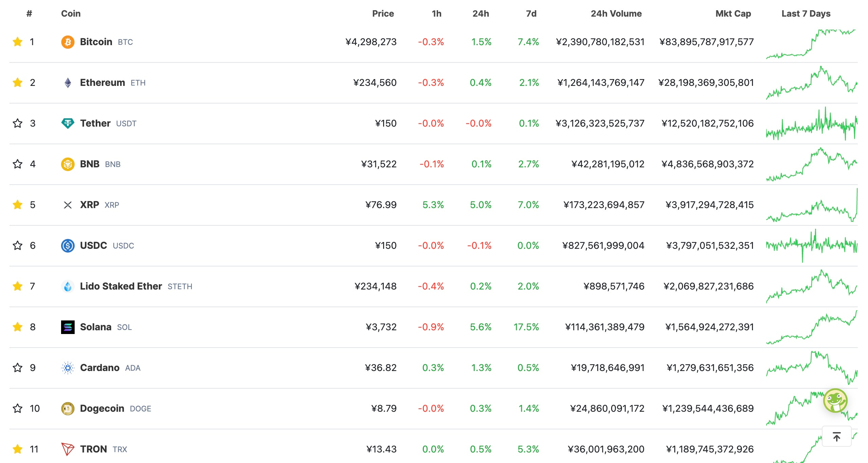Image resolution: width=868 pixels, height=463 pixels.
Task: Sort by 1h change column
Action: [437, 14]
